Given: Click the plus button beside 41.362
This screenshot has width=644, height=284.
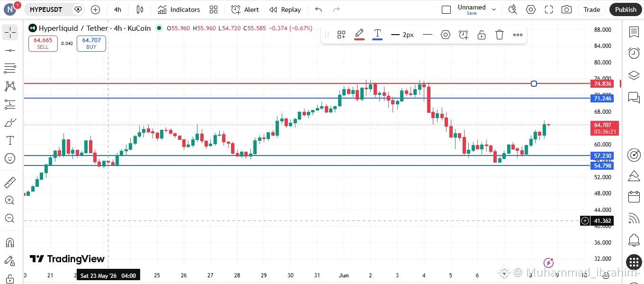Looking at the screenshot, I should (x=585, y=220).
